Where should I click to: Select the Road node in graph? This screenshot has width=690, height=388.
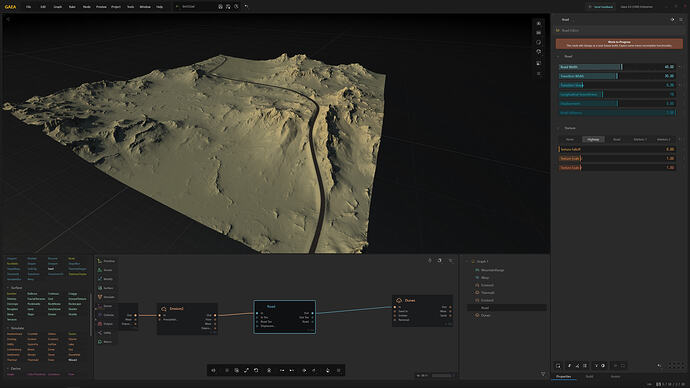(x=284, y=317)
